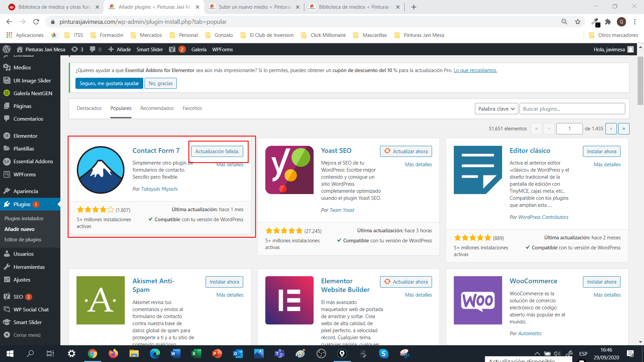Open Editor de plugins submenu item

click(x=23, y=239)
